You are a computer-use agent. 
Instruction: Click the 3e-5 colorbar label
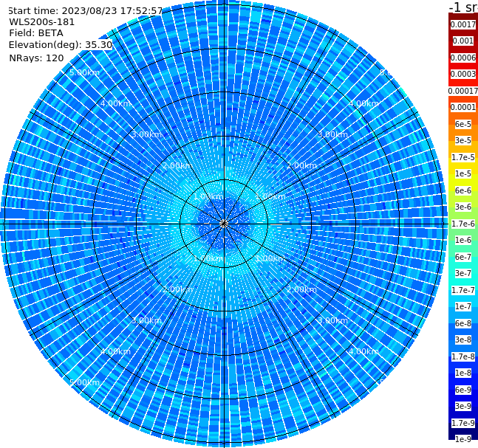[463, 140]
